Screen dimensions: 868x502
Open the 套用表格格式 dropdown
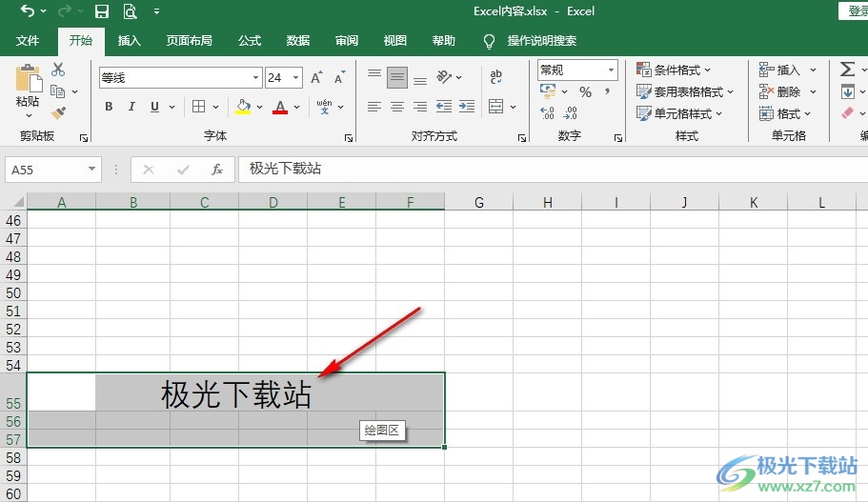[685, 91]
